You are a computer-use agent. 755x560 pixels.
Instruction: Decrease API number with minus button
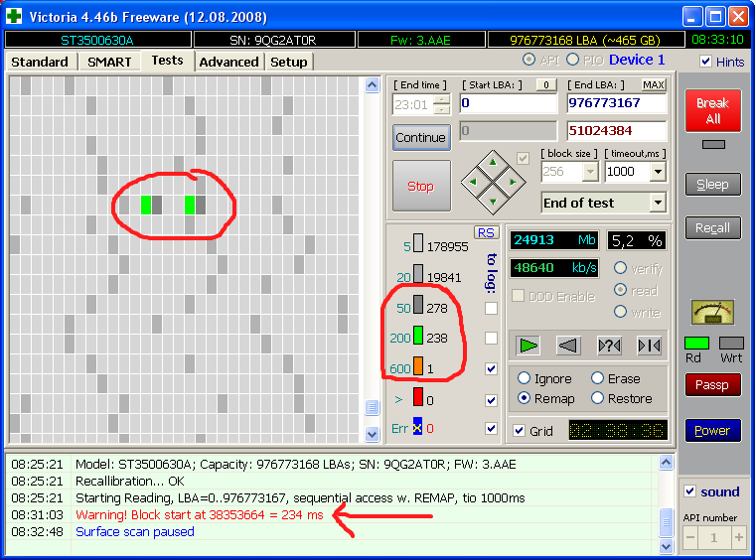point(690,537)
